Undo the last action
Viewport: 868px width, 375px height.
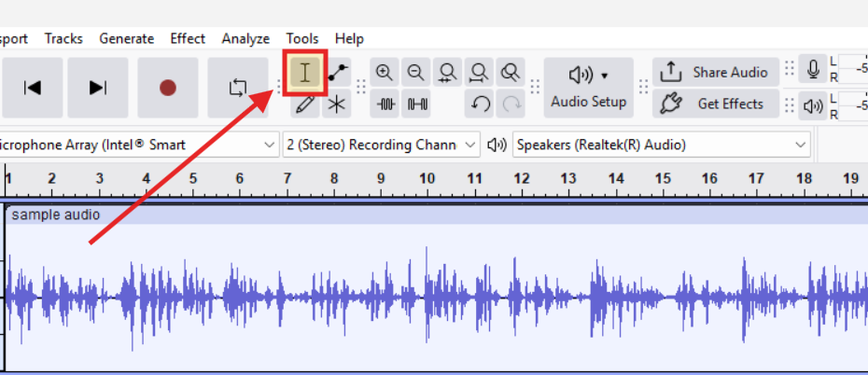(480, 104)
